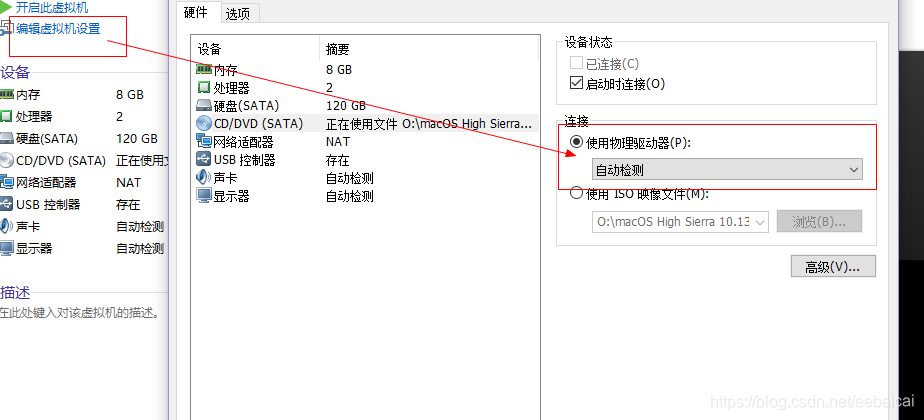Select display monitor icon in left device summary
This screenshot has width=924, height=420.
[6, 248]
